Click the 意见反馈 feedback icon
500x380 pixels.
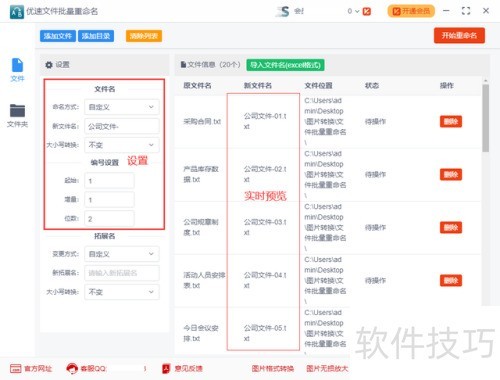coord(166,369)
